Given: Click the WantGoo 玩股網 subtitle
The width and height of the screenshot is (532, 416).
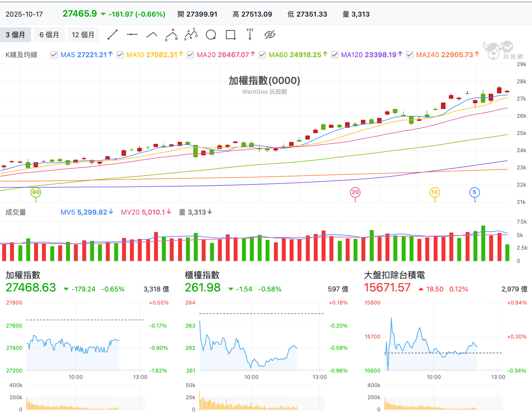Looking at the screenshot, I should coord(264,92).
